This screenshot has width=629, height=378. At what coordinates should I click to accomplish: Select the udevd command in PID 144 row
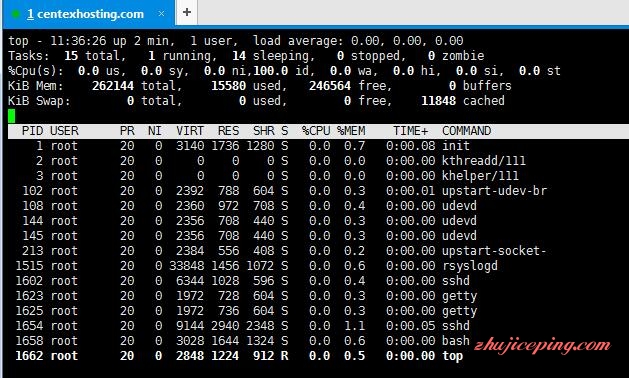click(459, 221)
